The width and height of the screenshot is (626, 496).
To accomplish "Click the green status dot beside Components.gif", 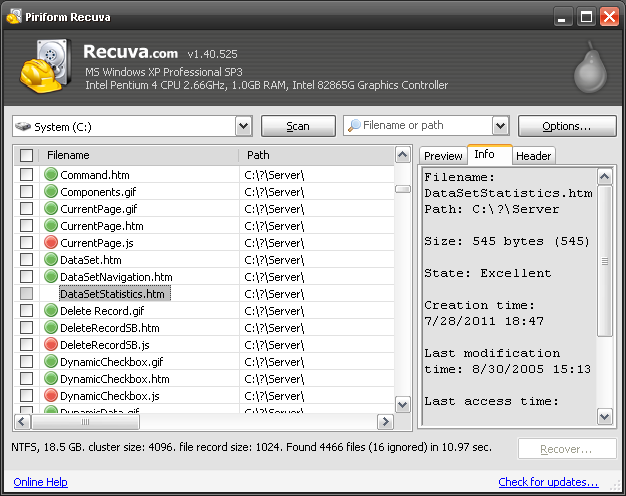I will [x=51, y=192].
